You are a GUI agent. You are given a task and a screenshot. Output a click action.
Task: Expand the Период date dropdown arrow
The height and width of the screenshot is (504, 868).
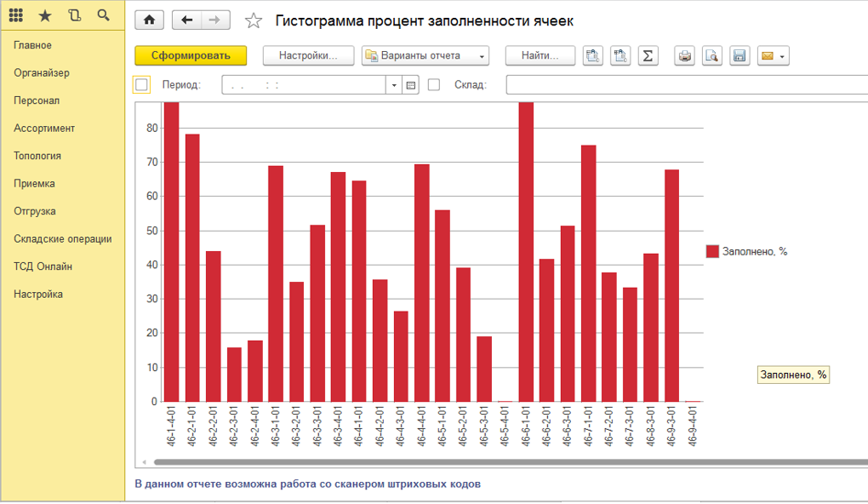click(x=393, y=85)
